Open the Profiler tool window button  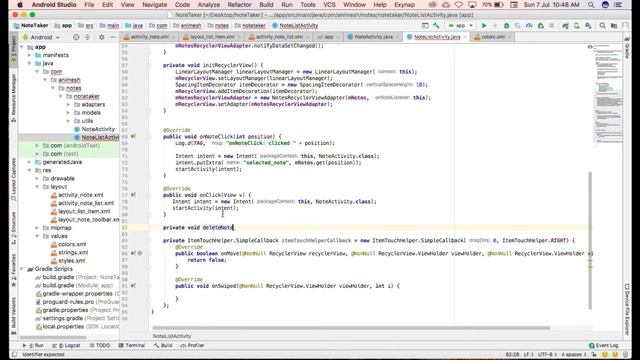pos(192,345)
